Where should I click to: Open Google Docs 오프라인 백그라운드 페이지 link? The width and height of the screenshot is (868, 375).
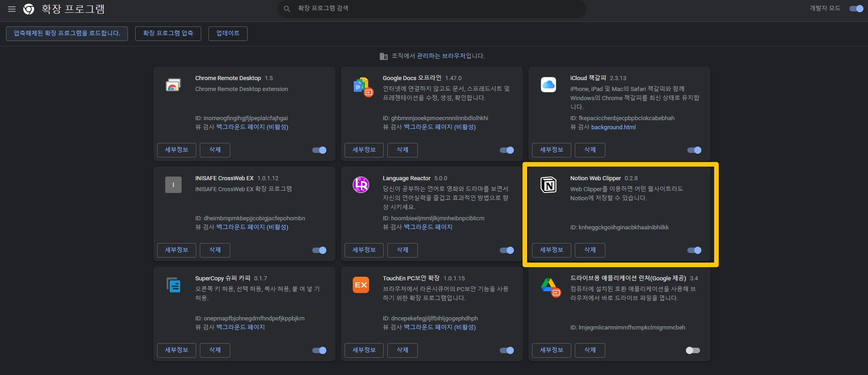[x=440, y=127]
